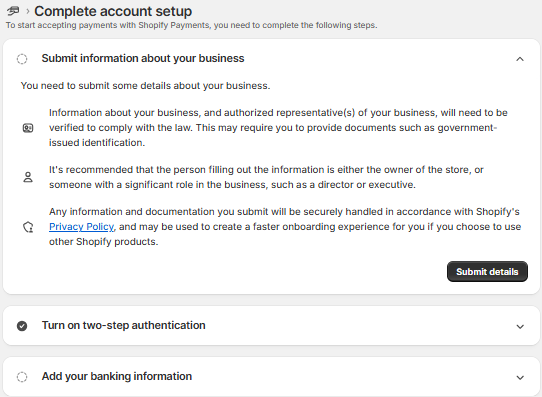The width and height of the screenshot is (542, 397).
Task: Click the government-issued identification paragraph
Action: pyautogui.click(x=278, y=127)
